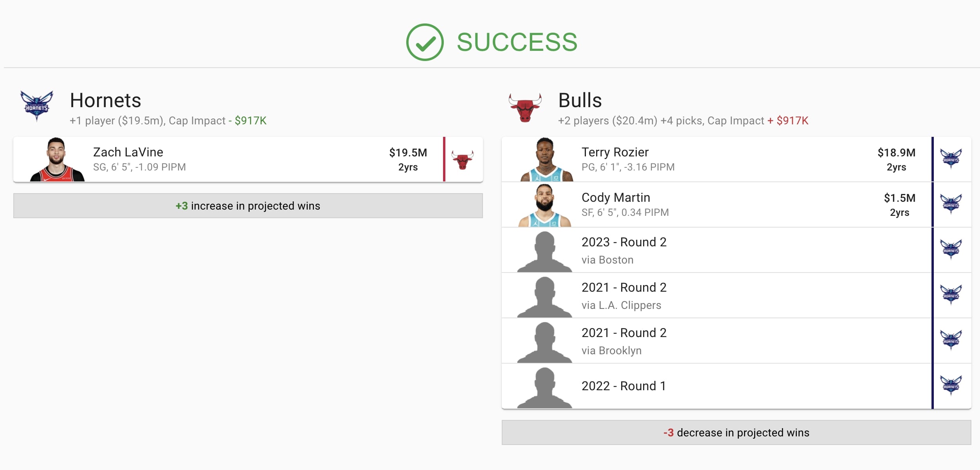The height and width of the screenshot is (470, 980).
Task: Click Hornets logo on Terry Rozier row
Action: coord(951,159)
